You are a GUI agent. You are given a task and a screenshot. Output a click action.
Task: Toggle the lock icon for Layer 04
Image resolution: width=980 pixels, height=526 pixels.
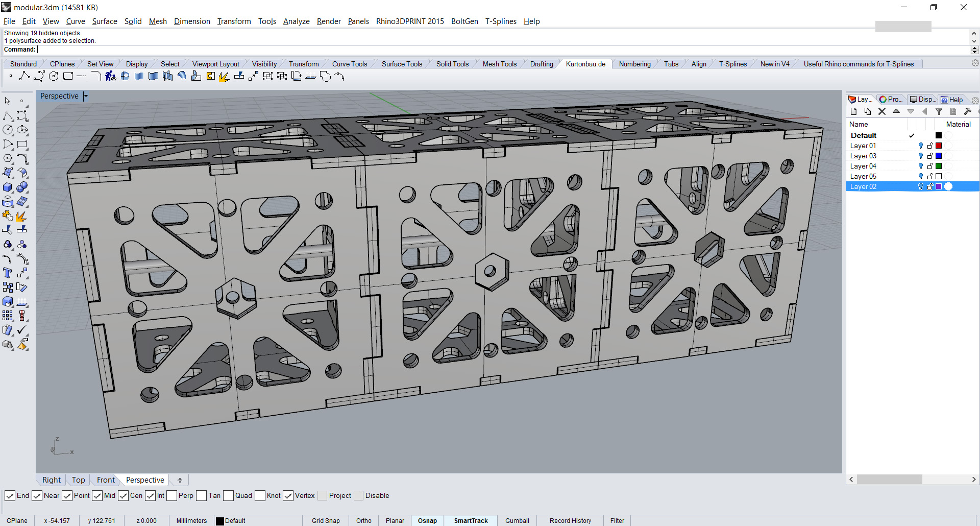click(x=930, y=166)
